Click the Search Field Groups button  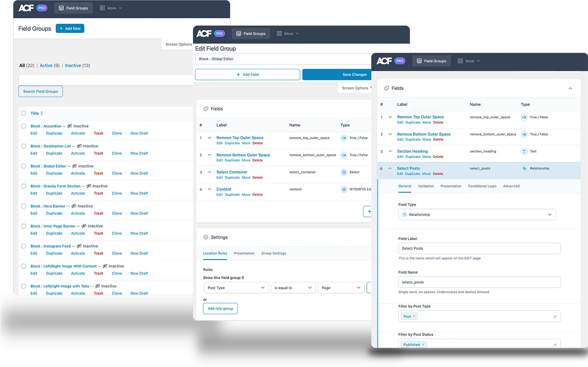(x=41, y=91)
